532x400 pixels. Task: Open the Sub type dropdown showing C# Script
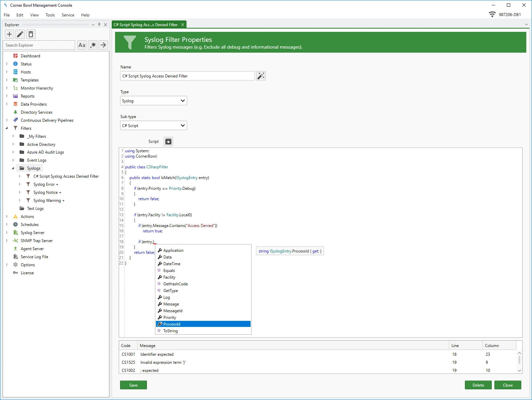click(x=153, y=125)
